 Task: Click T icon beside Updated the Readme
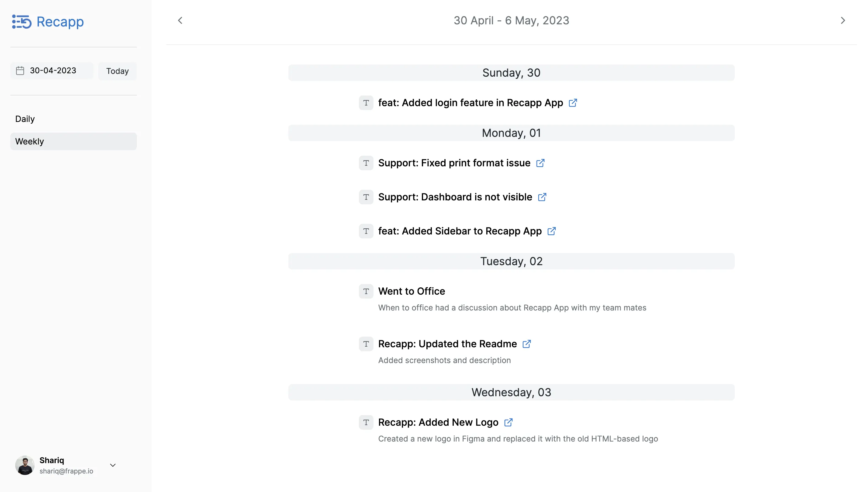(x=366, y=344)
